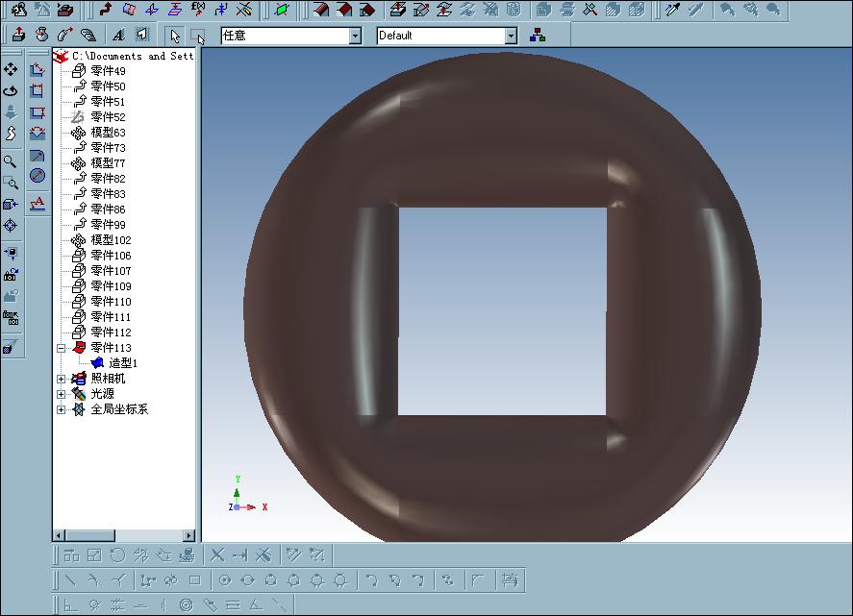
Task: Open the 任意 selection filter dropdown
Action: coord(355,36)
